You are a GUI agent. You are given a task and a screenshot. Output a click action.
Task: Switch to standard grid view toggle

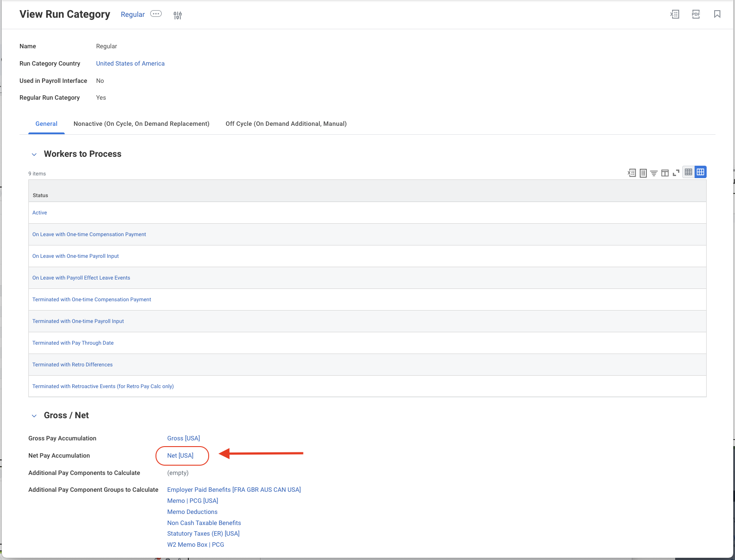tap(700, 172)
